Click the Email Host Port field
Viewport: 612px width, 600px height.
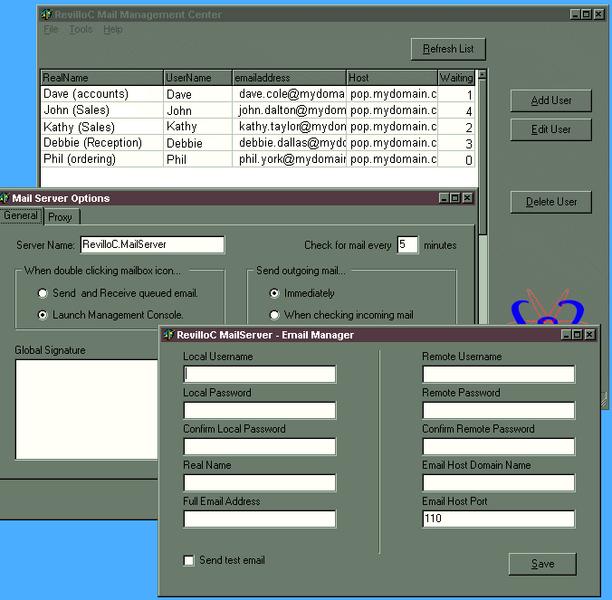(x=498, y=519)
